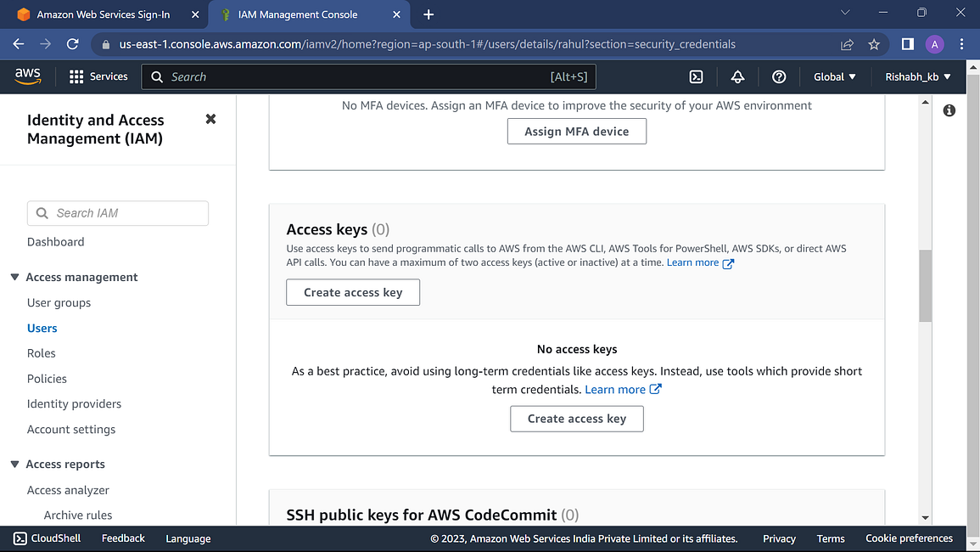Open the Feedback link in the footer

(123, 538)
